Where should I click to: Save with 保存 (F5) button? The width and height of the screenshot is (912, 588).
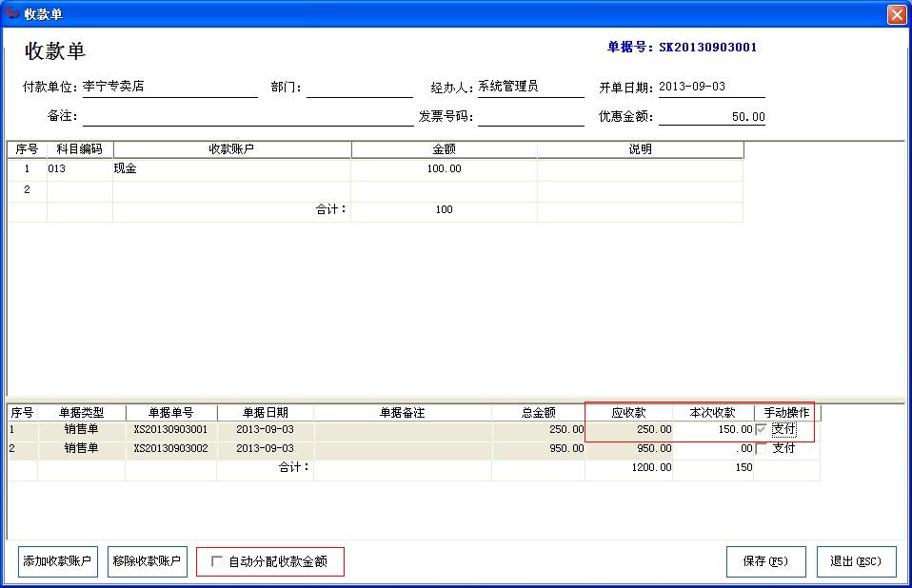[766, 561]
